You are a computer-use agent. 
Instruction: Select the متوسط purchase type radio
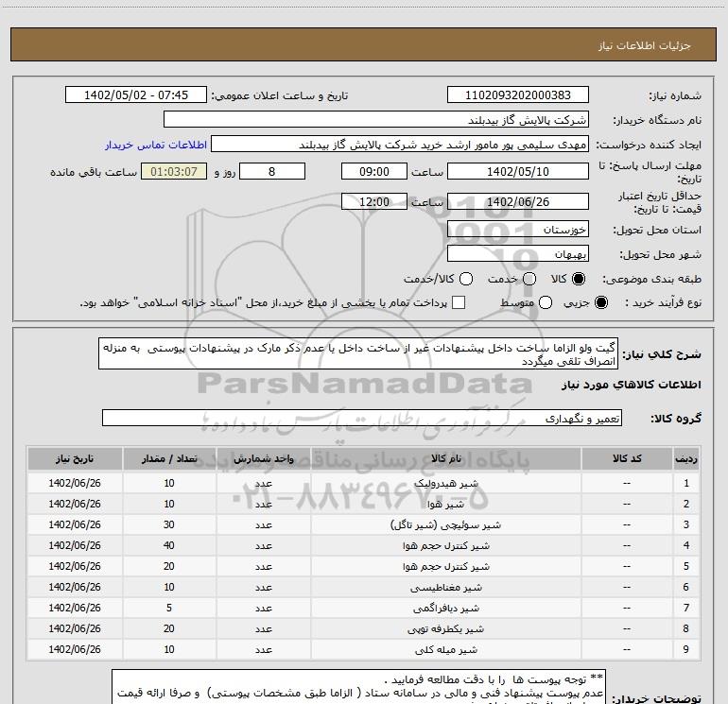pyautogui.click(x=546, y=302)
